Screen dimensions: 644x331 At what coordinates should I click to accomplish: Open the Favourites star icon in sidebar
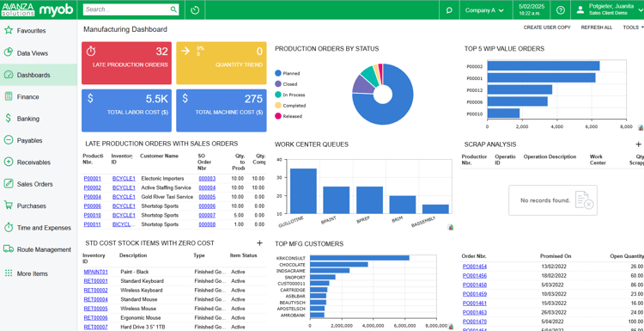[8, 30]
